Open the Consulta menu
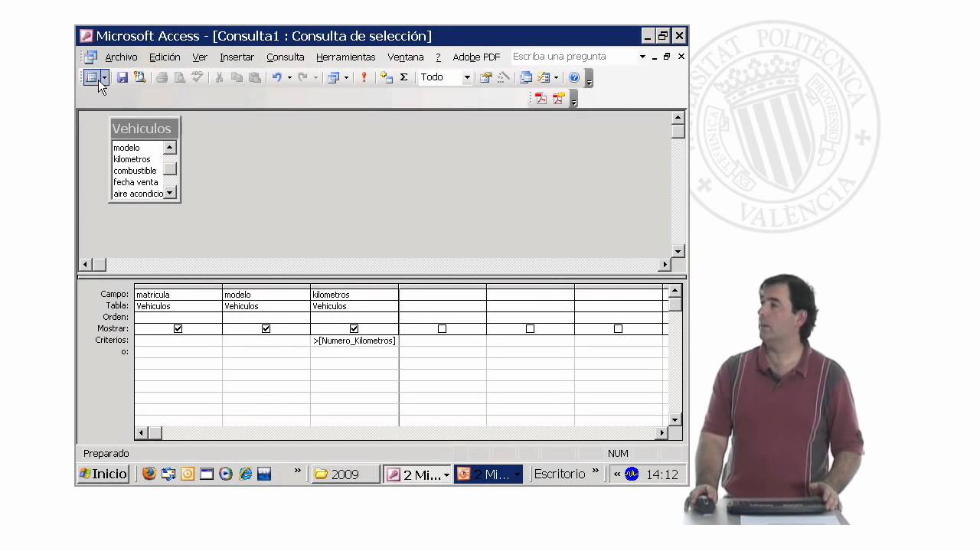This screenshot has width=980, height=551. [x=286, y=57]
